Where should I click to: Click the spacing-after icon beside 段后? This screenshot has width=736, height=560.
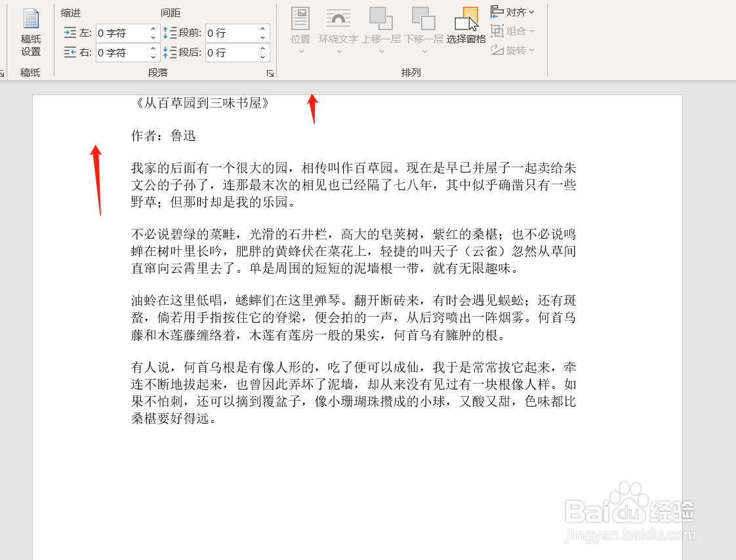click(170, 52)
